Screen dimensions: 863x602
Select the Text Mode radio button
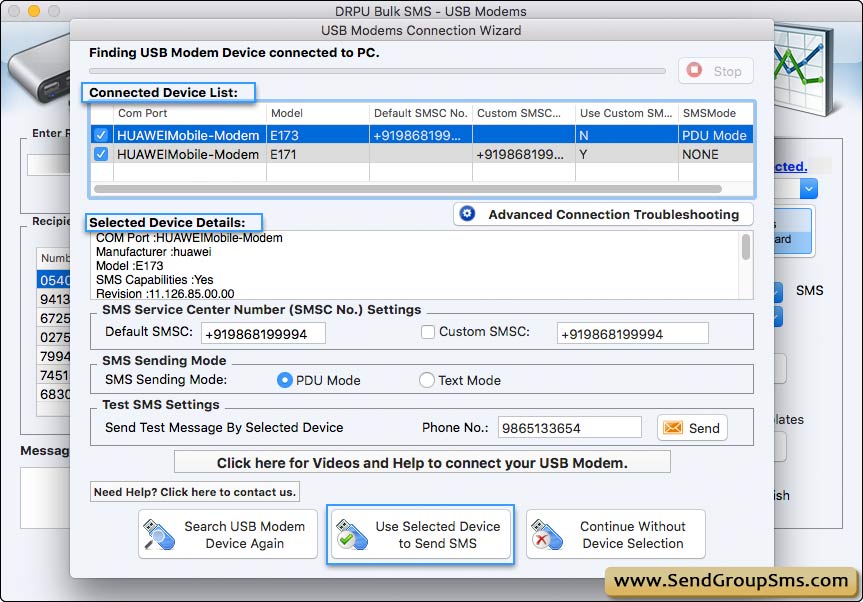click(427, 380)
